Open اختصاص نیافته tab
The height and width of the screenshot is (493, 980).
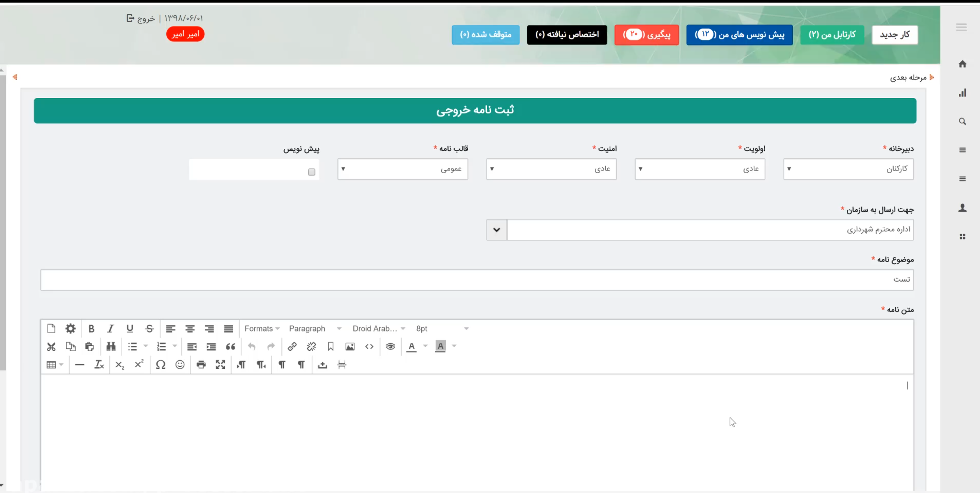(x=567, y=35)
